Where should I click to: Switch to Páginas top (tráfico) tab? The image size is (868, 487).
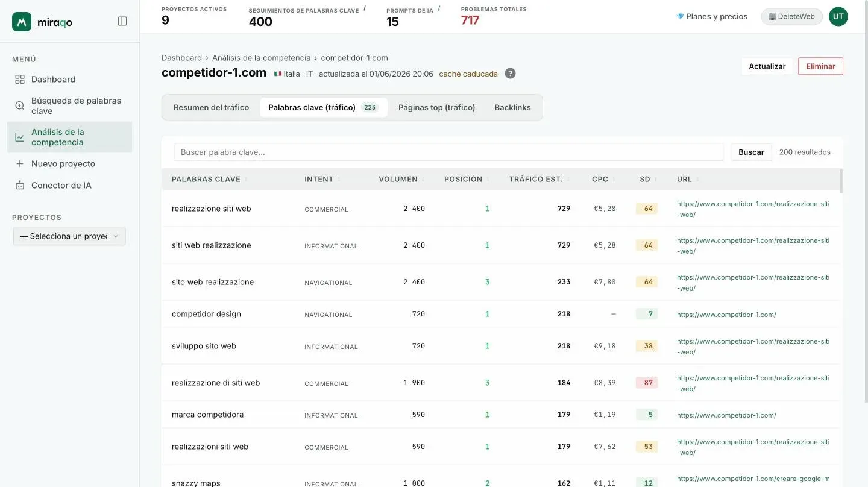click(x=436, y=107)
